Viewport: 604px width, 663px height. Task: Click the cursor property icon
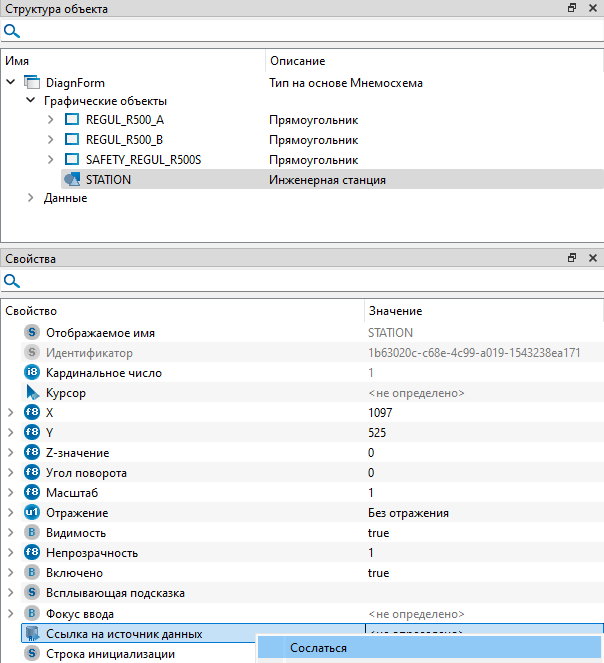pyautogui.click(x=32, y=393)
